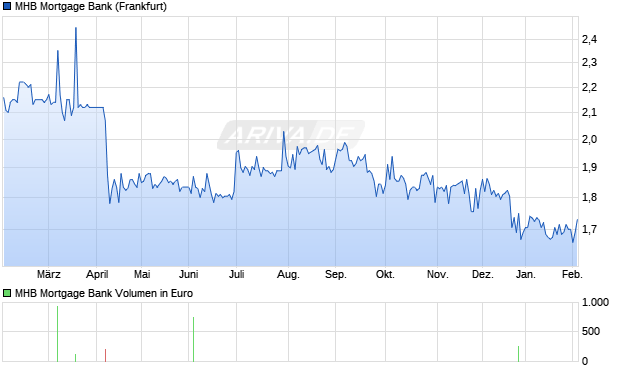Image resolution: width=620 pixels, height=371 pixels.
Task: Click the 2,3 price axis value
Action: [x=589, y=62]
